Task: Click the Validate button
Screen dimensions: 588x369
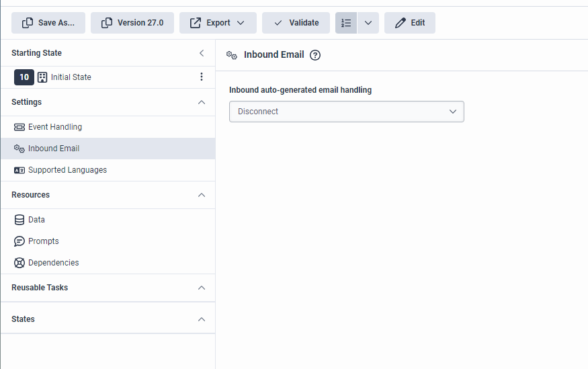Action: [296, 23]
